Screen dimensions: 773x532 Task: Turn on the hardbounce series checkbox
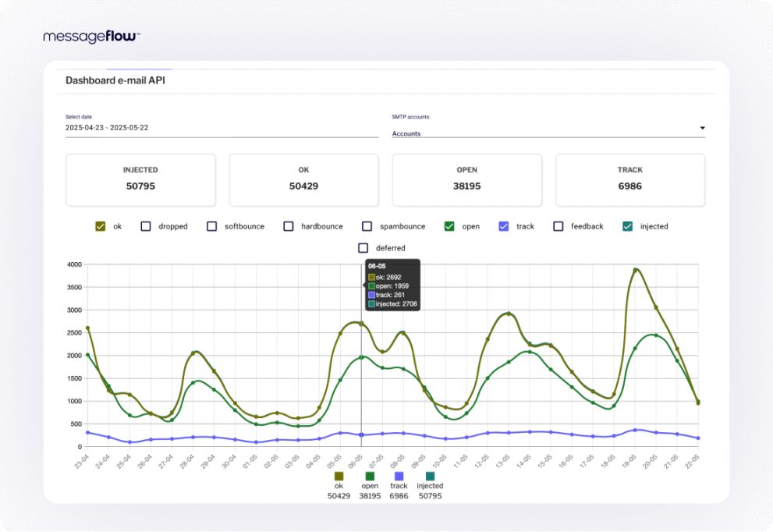[x=289, y=226]
